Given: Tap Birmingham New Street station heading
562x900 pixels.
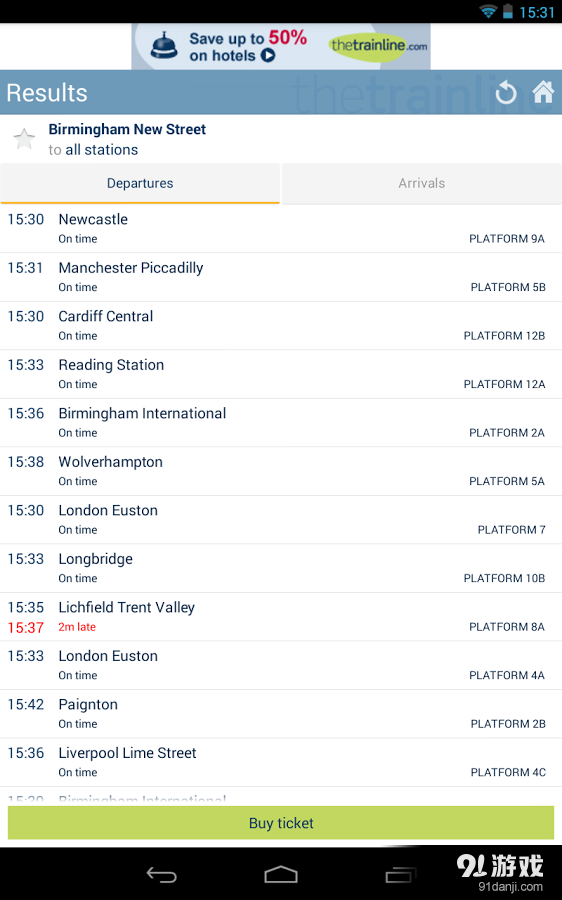Looking at the screenshot, I should tap(127, 129).
